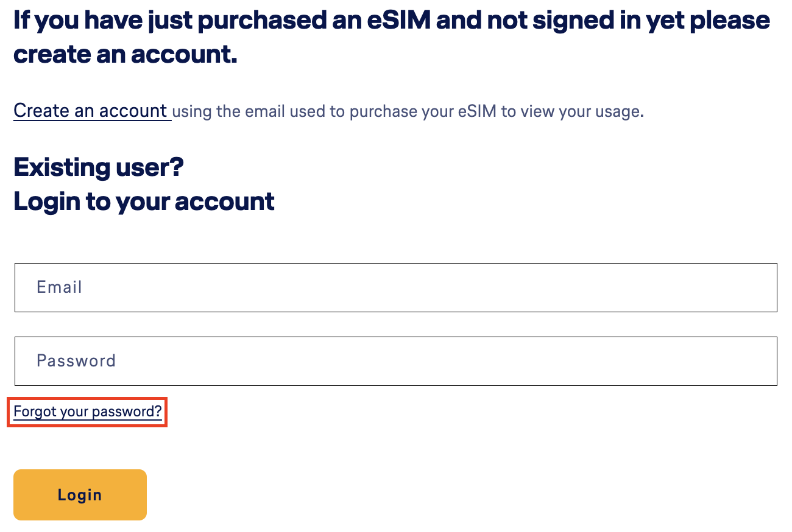Click the right end of Password field
The image size is (792, 532).
pyautogui.click(x=755, y=361)
